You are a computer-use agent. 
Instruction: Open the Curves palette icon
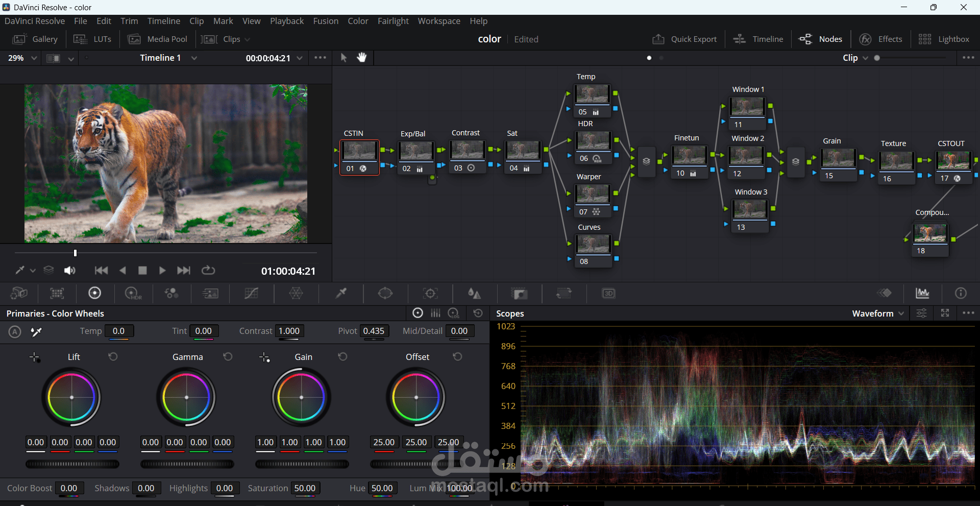[251, 294]
